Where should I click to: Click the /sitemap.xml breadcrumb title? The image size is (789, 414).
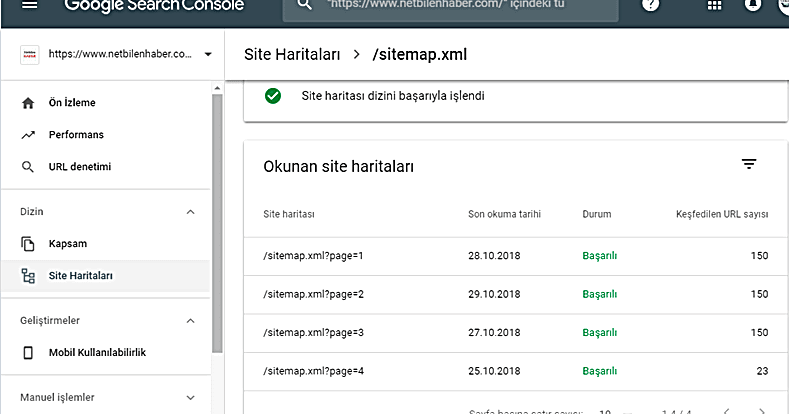pos(420,54)
